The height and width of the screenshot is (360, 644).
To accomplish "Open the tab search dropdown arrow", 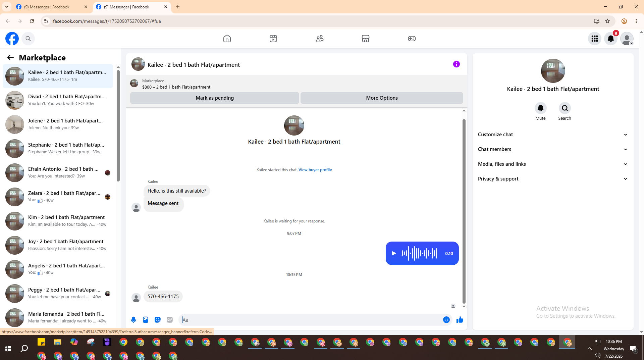I will (6, 7).
